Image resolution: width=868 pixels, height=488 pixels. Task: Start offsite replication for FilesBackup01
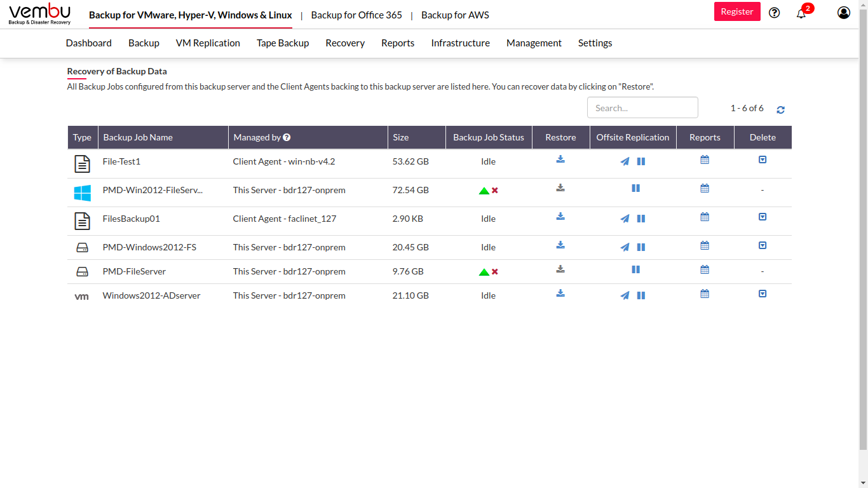(x=625, y=219)
